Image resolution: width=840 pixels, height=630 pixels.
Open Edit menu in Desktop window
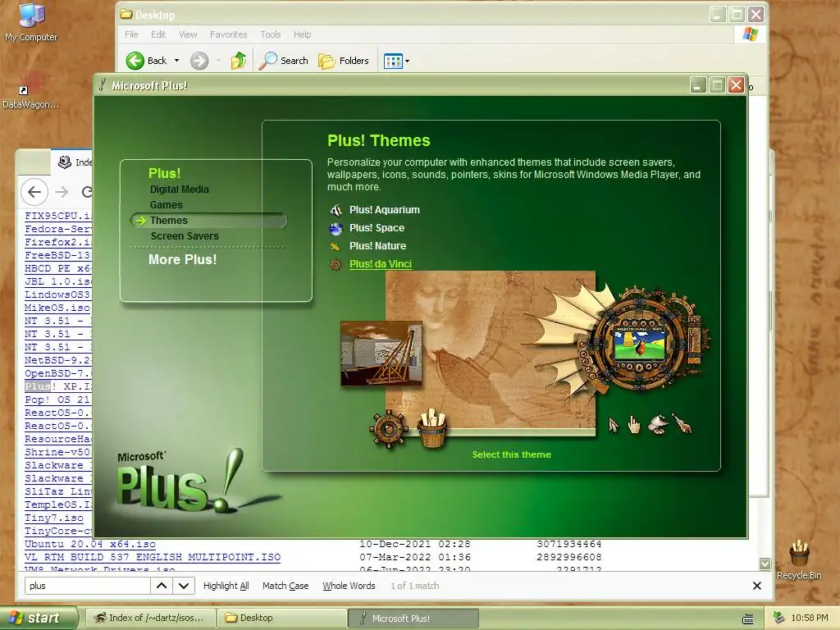pos(158,34)
